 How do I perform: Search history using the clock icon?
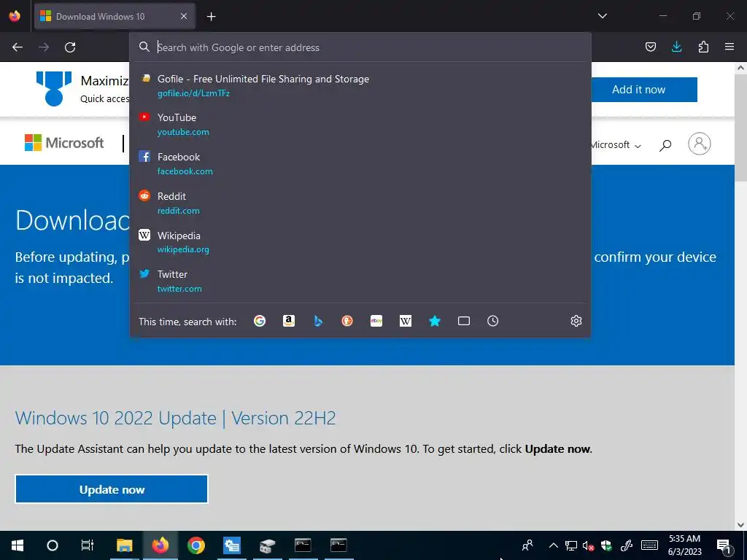tap(493, 321)
